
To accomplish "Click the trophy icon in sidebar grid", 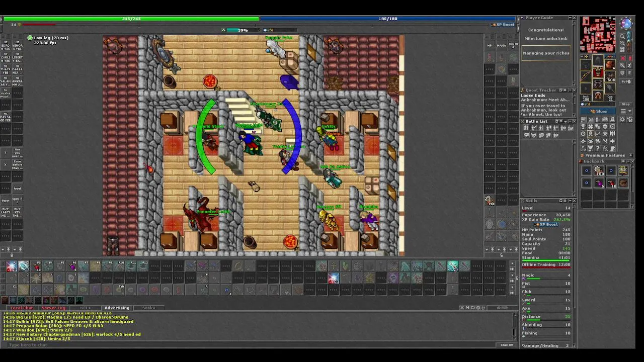I will tap(583, 126).
